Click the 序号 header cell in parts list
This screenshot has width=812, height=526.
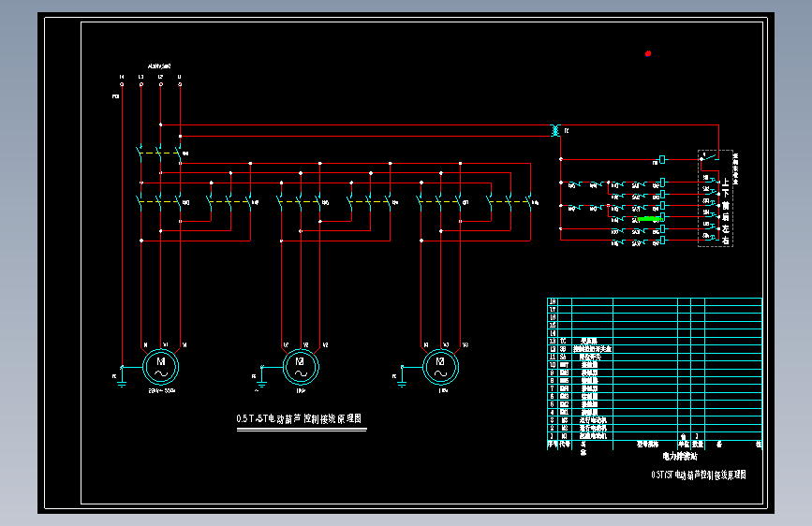click(x=553, y=445)
